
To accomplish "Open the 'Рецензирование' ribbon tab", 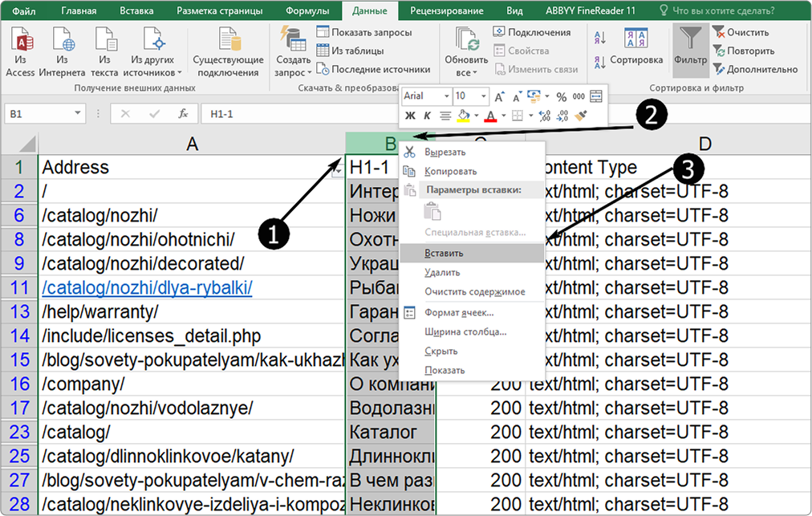I will (x=446, y=10).
